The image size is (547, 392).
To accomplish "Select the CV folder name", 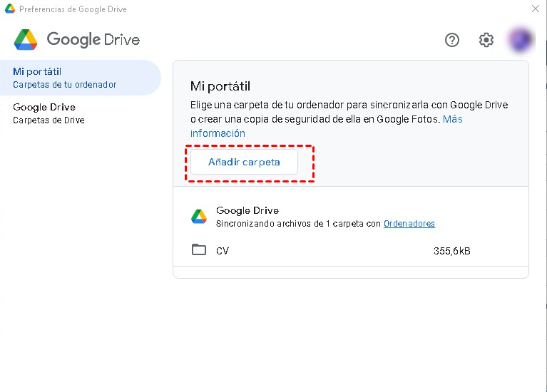I will [x=223, y=251].
